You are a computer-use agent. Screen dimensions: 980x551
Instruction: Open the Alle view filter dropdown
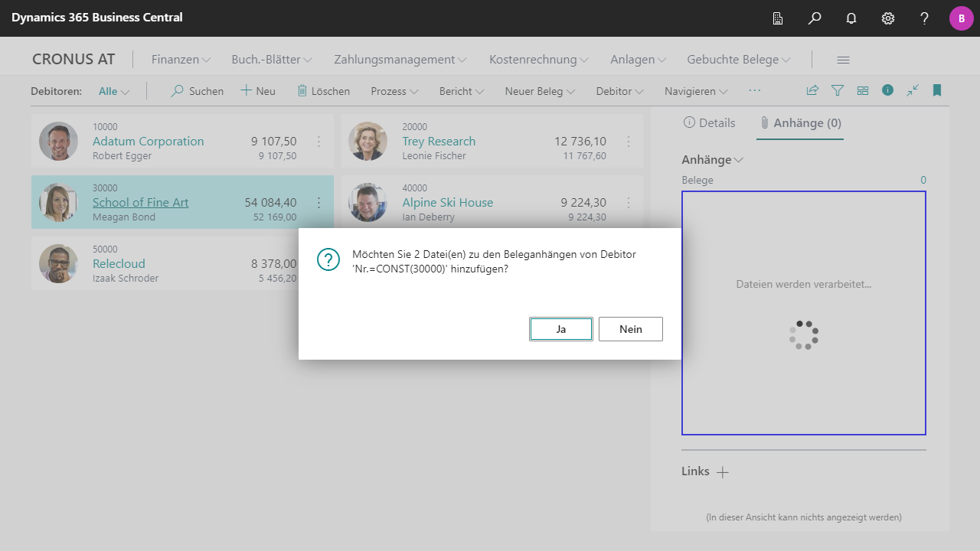[x=114, y=91]
